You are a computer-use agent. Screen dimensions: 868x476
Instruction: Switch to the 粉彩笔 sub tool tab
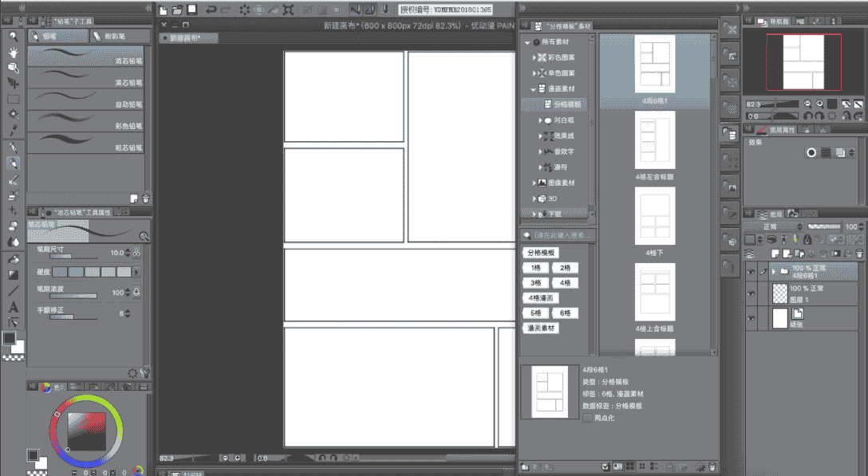[120, 36]
